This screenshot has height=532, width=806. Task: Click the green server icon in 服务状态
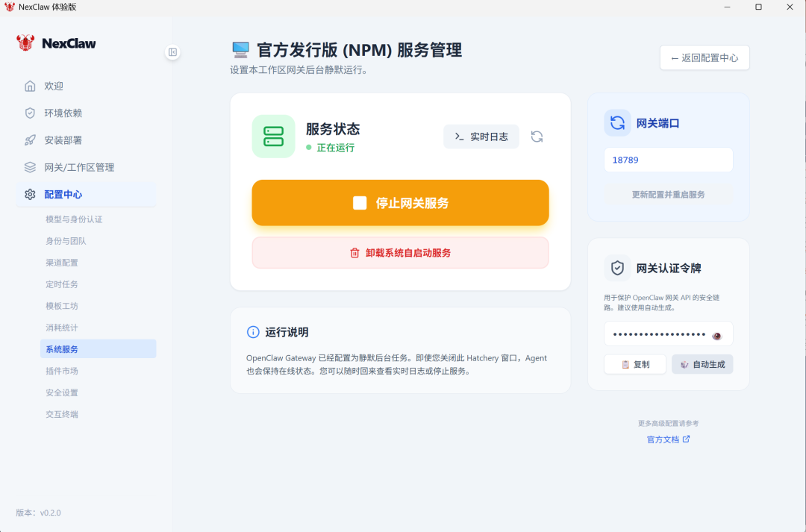273,137
